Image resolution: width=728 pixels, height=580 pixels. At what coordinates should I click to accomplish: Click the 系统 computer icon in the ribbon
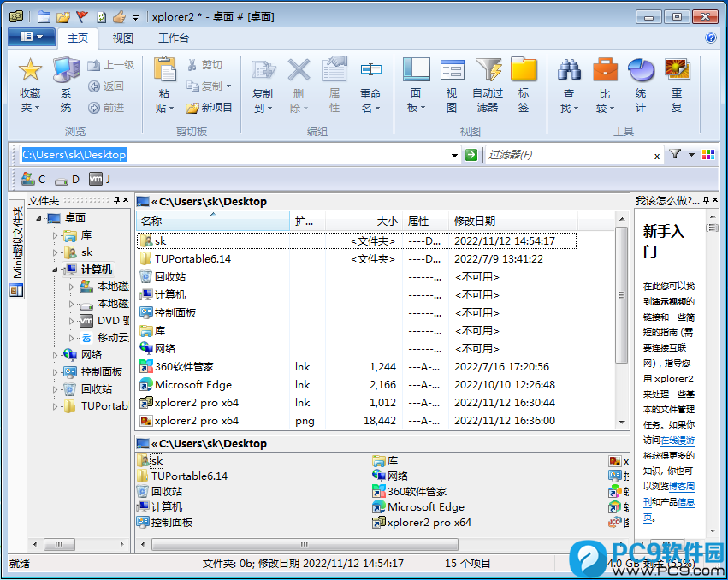66,69
